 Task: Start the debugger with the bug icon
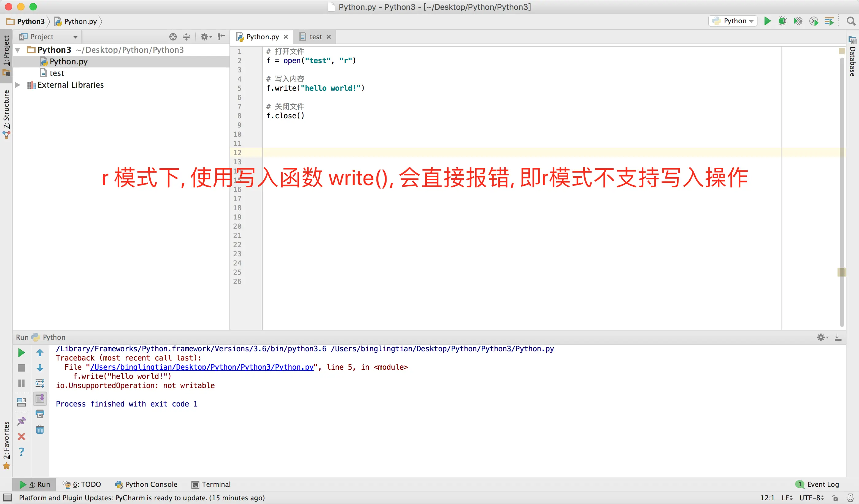(782, 21)
